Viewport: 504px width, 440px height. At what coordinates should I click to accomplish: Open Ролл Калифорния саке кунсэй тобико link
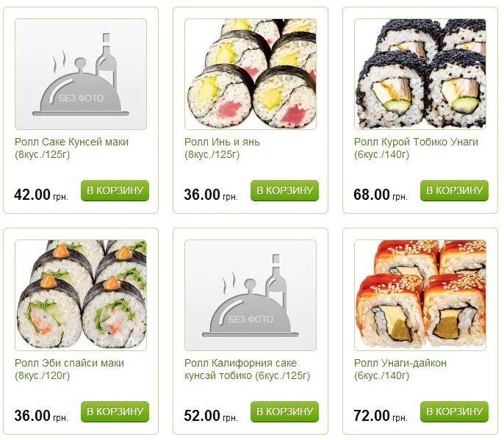point(247,369)
